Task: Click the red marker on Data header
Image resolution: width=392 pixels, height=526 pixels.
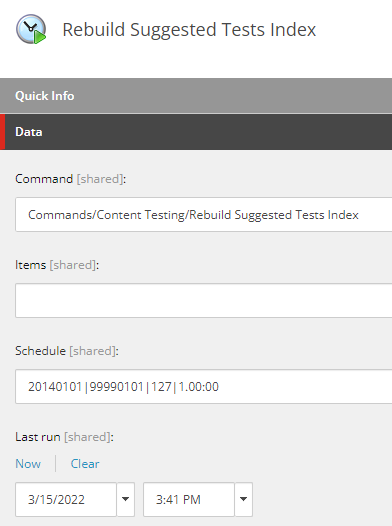Action: click(2, 132)
